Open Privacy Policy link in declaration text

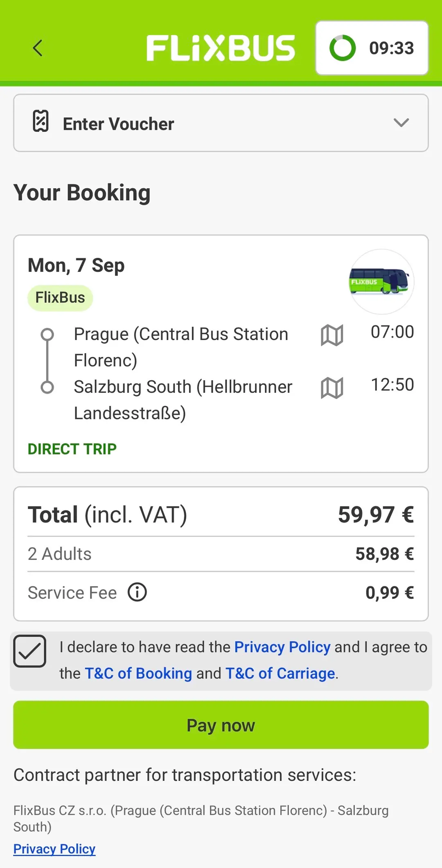pyautogui.click(x=282, y=647)
